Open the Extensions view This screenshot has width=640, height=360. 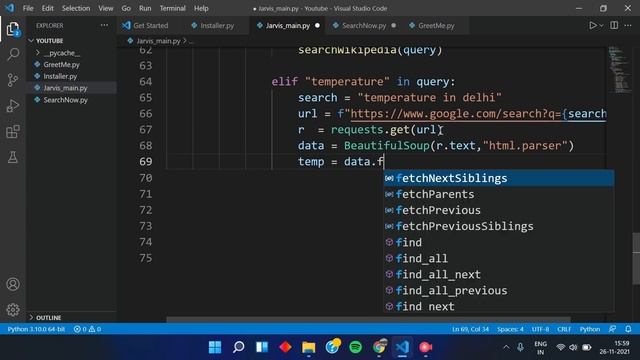pos(13,131)
